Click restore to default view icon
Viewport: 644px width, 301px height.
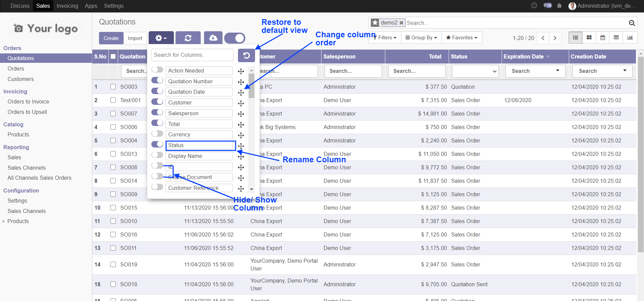pos(246,55)
